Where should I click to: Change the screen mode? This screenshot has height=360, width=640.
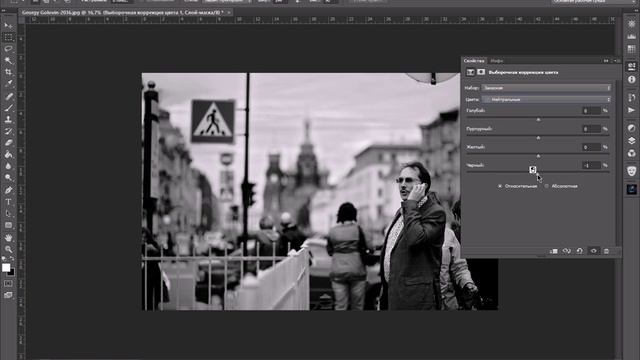pos(8,295)
